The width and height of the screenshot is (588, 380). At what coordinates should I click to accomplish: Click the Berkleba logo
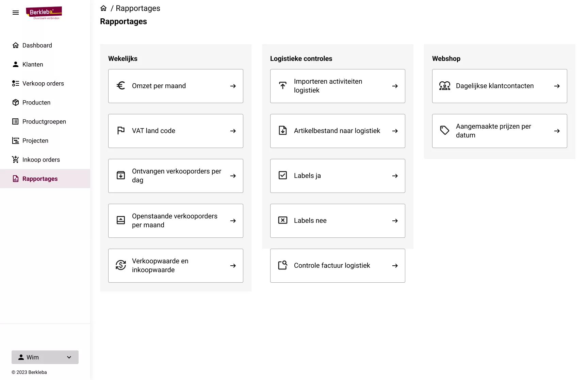coord(44,13)
